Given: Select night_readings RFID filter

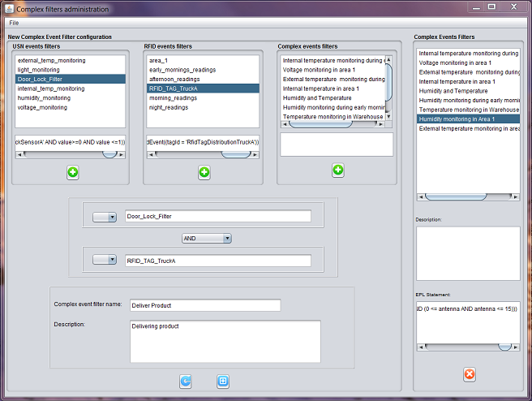Looking at the screenshot, I should point(203,107).
